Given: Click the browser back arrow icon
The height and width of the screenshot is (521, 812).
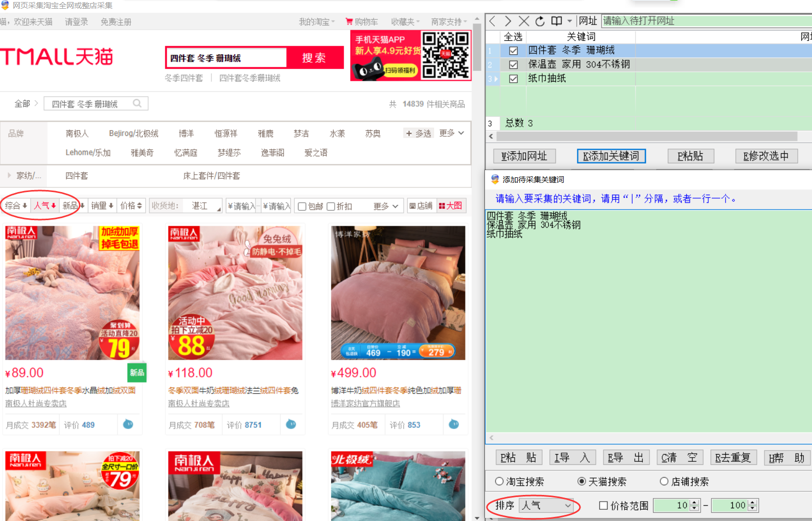Looking at the screenshot, I should tap(492, 21).
